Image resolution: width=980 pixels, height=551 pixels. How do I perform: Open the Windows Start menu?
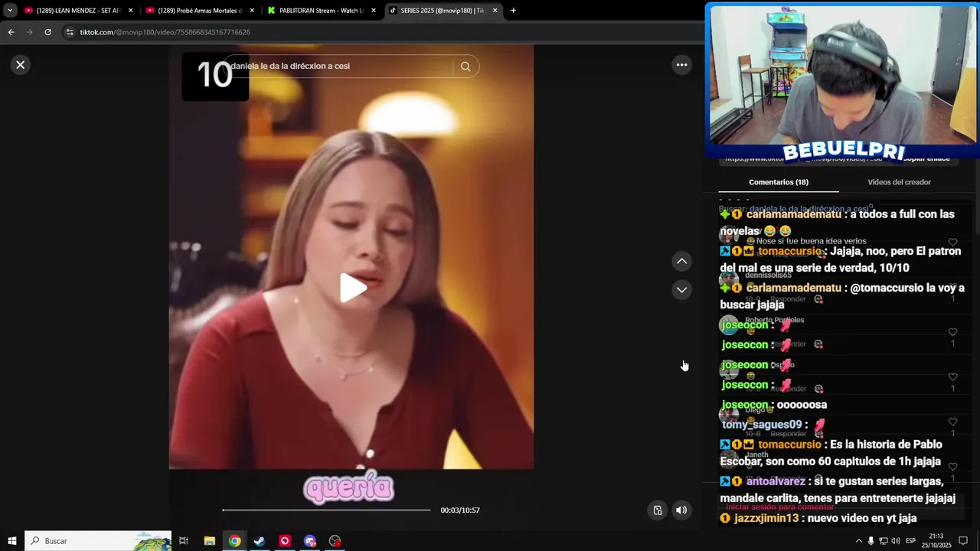12,541
